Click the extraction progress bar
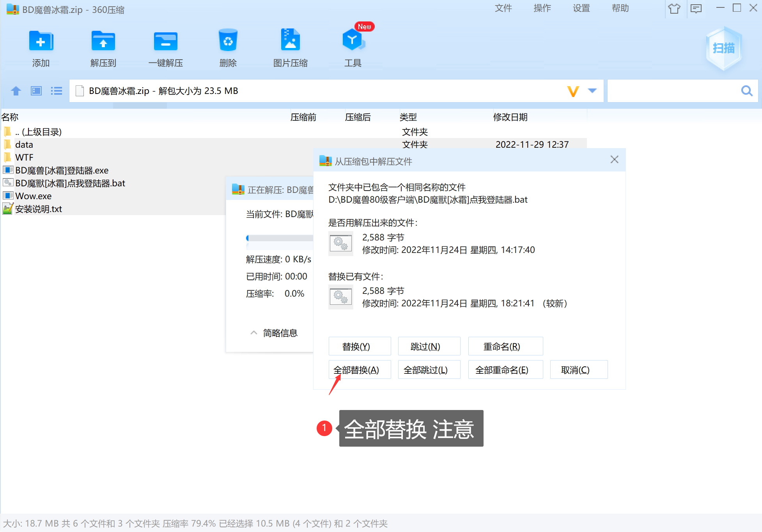 [280, 238]
